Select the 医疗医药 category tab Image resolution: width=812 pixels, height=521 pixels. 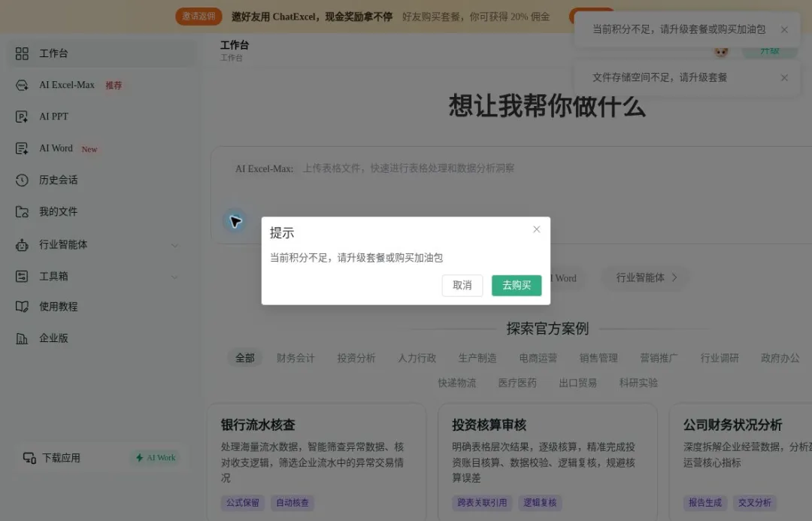517,383
